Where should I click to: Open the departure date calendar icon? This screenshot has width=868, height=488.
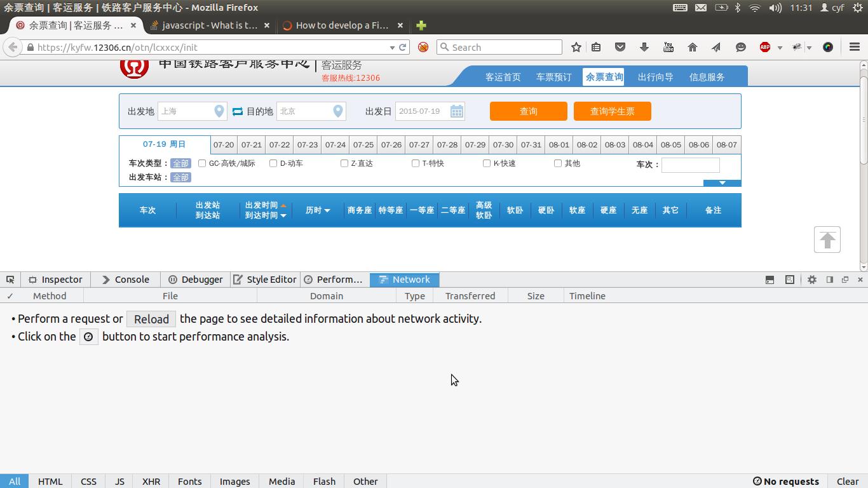click(x=457, y=111)
